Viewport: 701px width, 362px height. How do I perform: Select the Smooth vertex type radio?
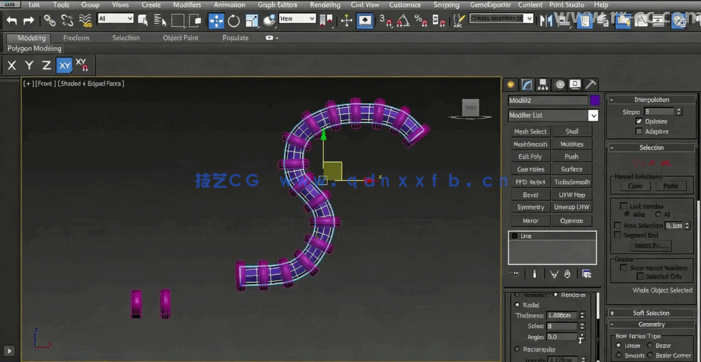pyautogui.click(x=619, y=355)
